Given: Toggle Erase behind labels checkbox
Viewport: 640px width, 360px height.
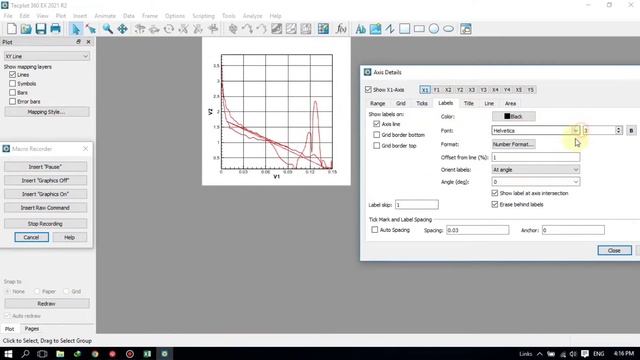Looking at the screenshot, I should 495,204.
